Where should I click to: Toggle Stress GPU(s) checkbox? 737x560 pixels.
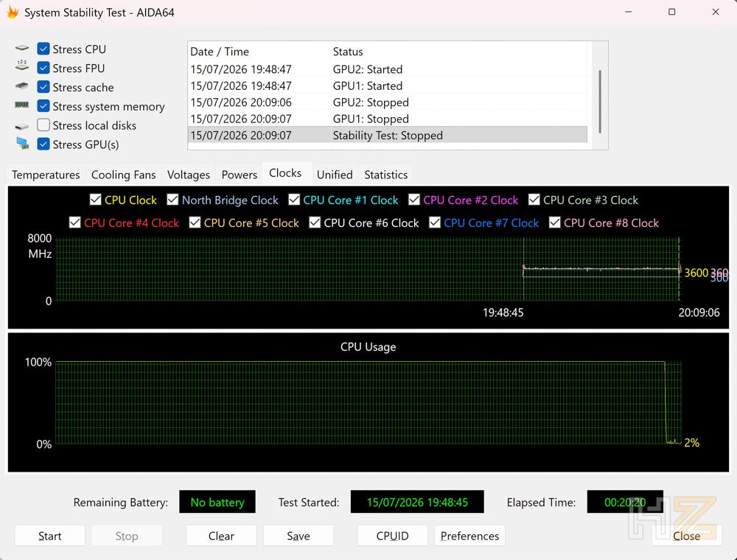click(x=43, y=144)
